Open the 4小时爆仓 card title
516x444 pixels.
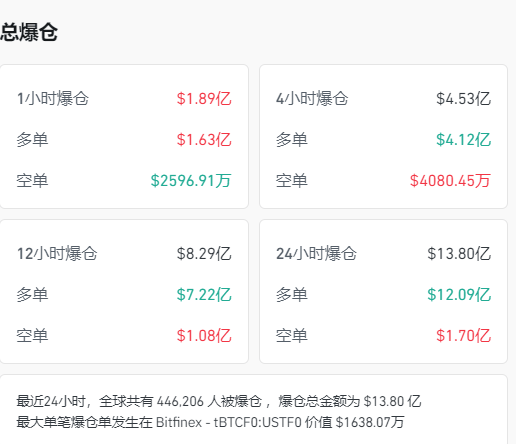[312, 99]
